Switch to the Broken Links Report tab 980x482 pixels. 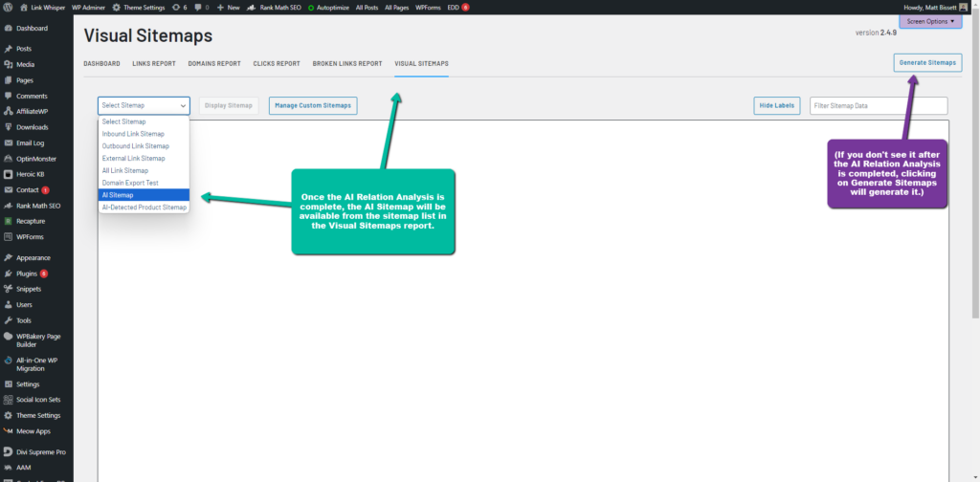click(x=347, y=64)
